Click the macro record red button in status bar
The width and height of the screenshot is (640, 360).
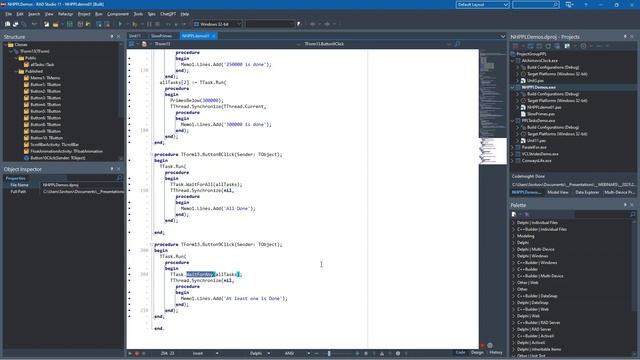coord(137,353)
